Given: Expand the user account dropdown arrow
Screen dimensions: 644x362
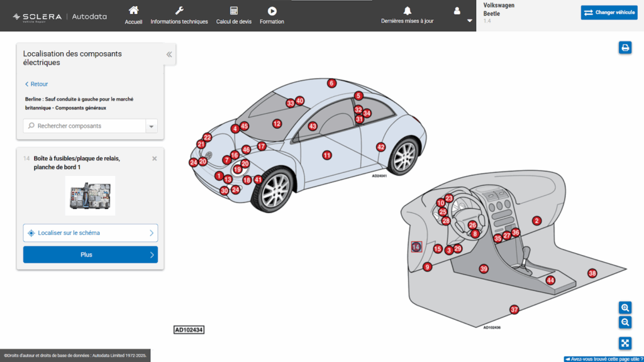Looking at the screenshot, I should pyautogui.click(x=469, y=21).
